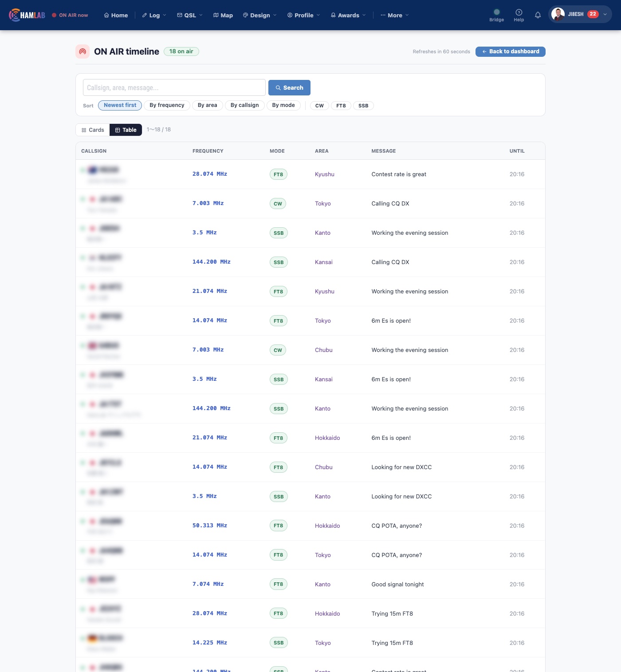Open the user account chevron menu
The width and height of the screenshot is (621, 672).
(x=605, y=14)
